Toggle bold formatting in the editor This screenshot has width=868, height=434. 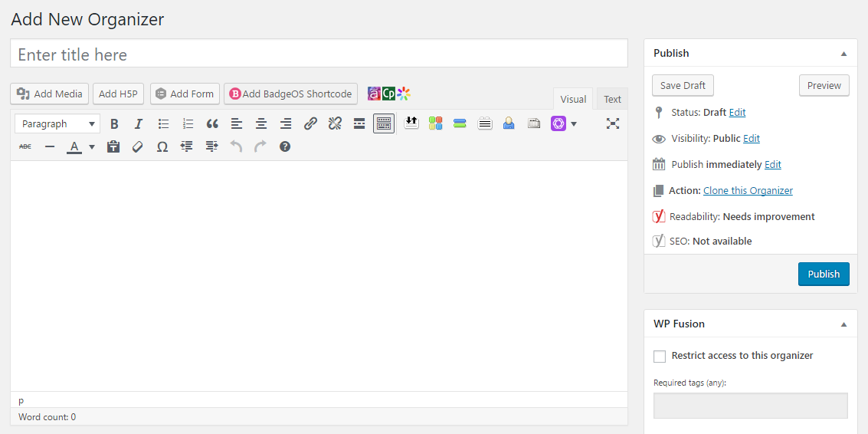point(114,123)
